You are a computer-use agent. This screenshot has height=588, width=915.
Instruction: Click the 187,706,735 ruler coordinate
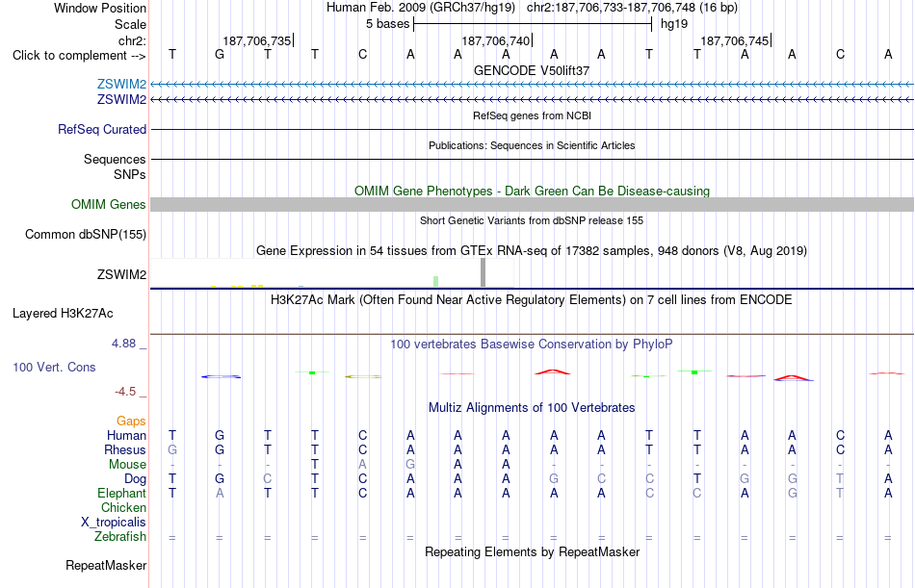point(257,40)
